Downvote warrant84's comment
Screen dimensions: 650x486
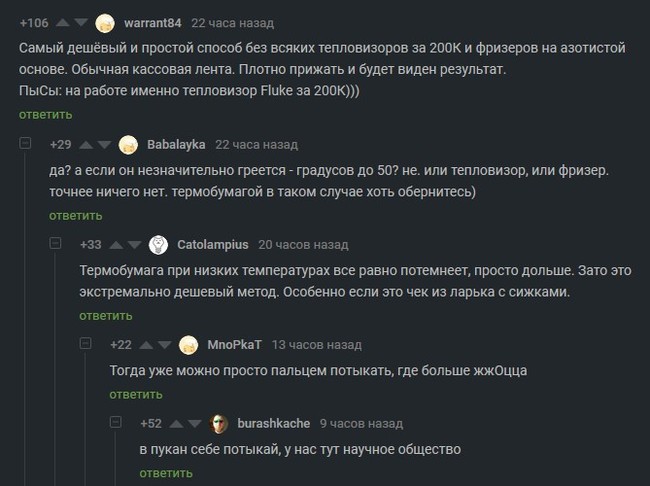pos(80,22)
